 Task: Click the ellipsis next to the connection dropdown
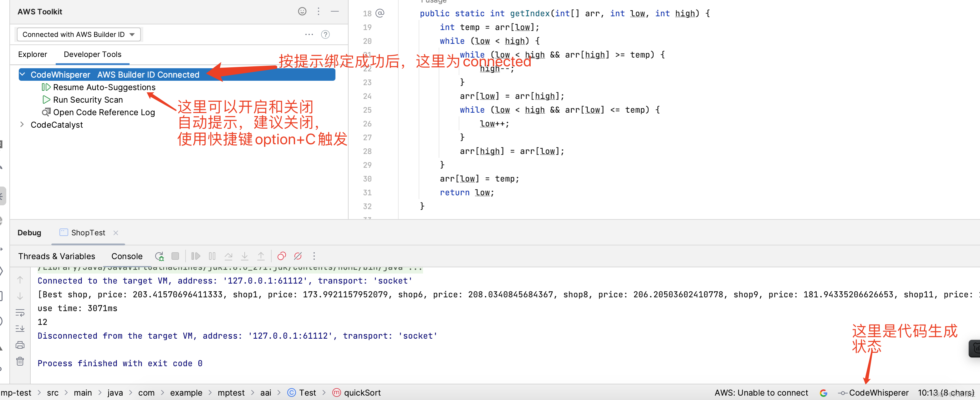[309, 34]
